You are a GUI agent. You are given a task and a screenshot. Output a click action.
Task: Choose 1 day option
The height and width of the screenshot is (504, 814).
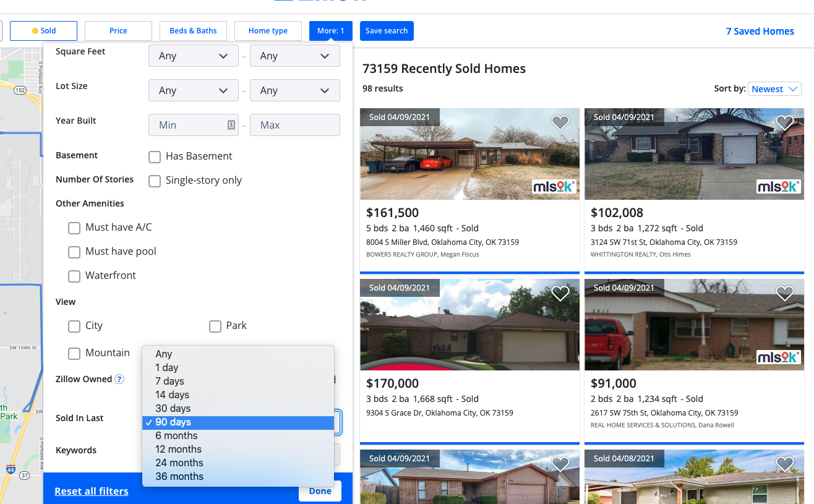tap(238, 367)
